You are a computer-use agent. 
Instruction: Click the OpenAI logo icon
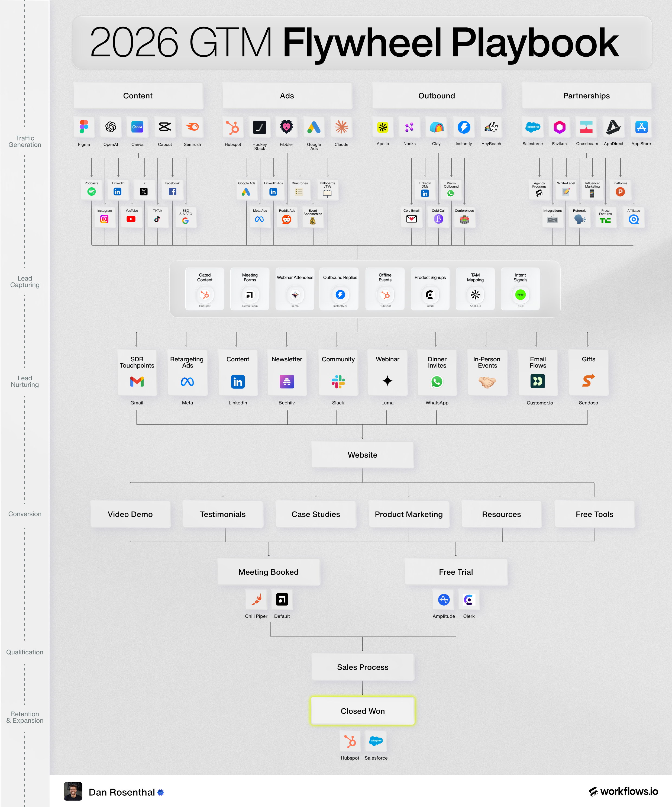[x=111, y=127]
